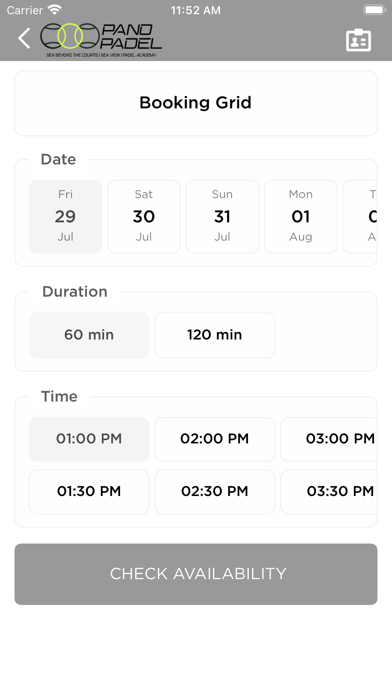
Task: Choose 120 min duration
Action: [215, 335]
